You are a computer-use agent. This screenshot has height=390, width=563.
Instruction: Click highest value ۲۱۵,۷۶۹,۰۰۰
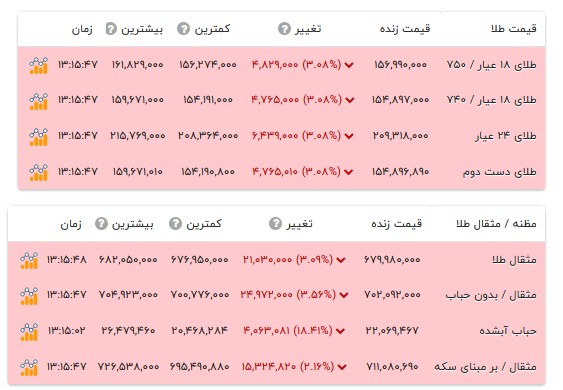click(x=138, y=136)
